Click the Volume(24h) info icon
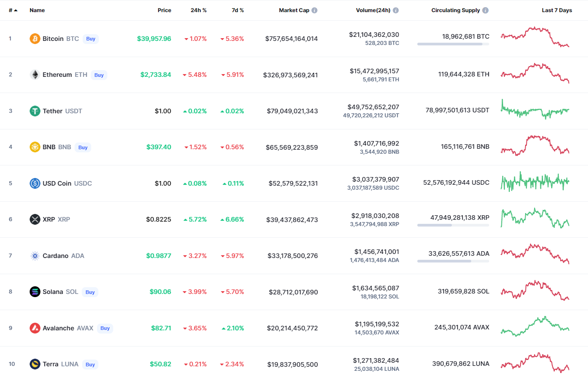This screenshot has height=378, width=588. click(x=396, y=10)
